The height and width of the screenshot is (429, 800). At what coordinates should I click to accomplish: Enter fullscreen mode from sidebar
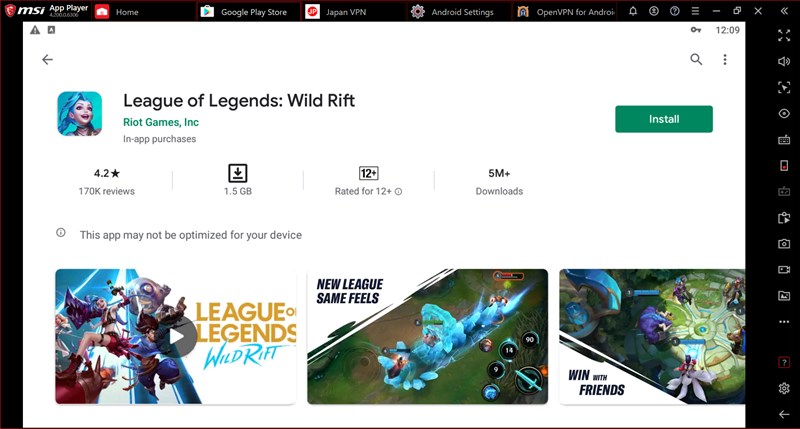784,35
